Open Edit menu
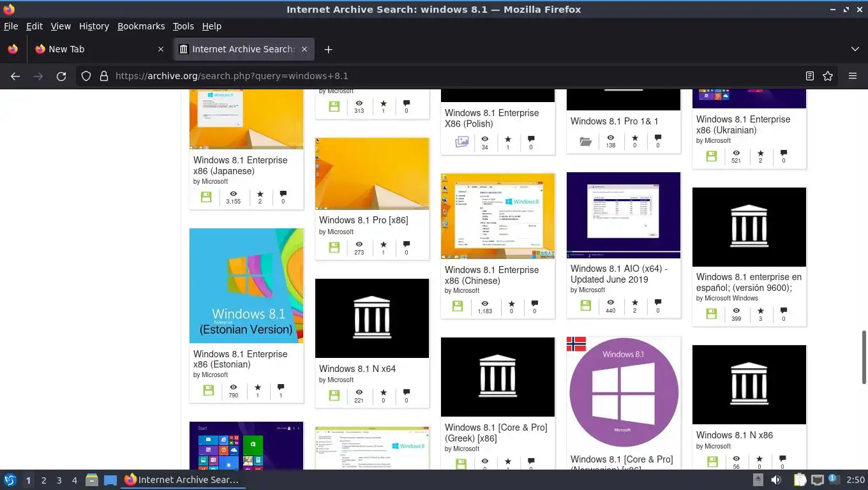This screenshot has height=490, width=868. click(x=34, y=26)
